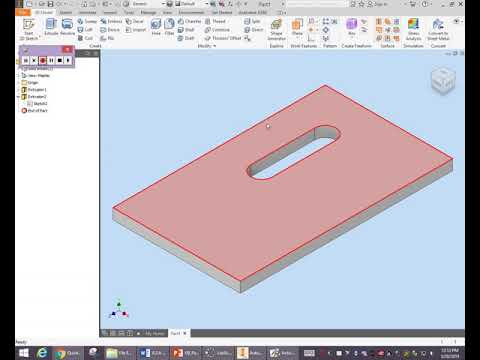The height and width of the screenshot is (360, 480).
Task: Select the Extrude tool
Action: coord(51,27)
